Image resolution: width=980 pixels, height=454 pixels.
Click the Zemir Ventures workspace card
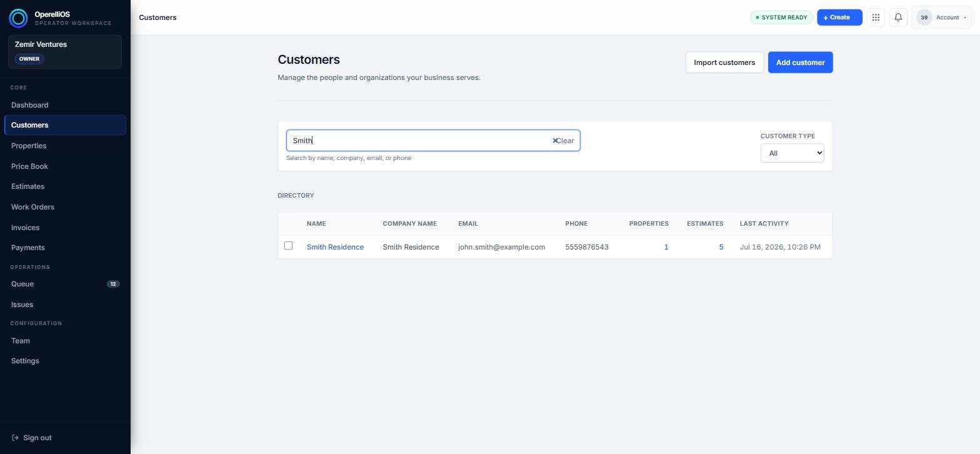[x=65, y=52]
